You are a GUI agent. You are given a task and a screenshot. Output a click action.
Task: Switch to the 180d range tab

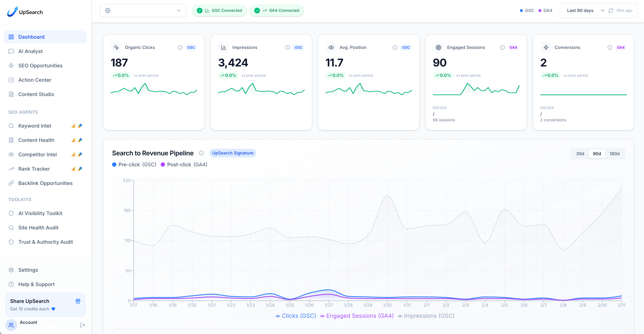(615, 154)
